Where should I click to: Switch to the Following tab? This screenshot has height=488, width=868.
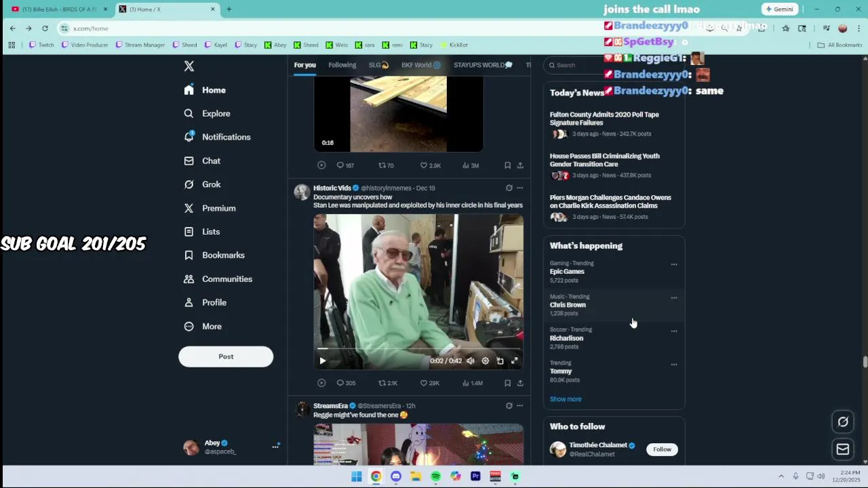click(x=342, y=65)
